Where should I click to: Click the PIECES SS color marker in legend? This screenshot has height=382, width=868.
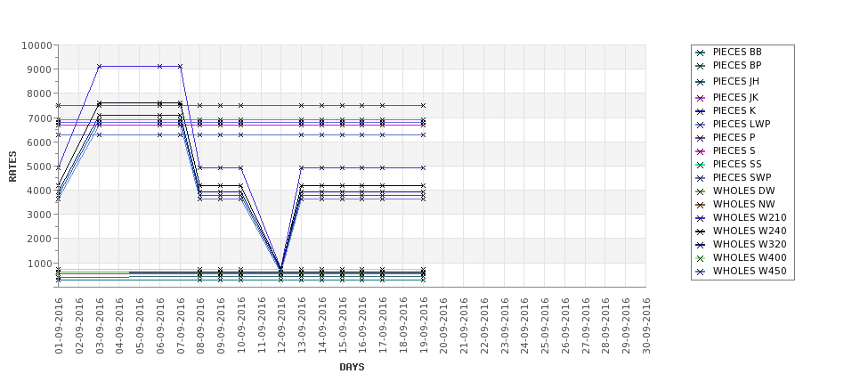[x=701, y=165]
